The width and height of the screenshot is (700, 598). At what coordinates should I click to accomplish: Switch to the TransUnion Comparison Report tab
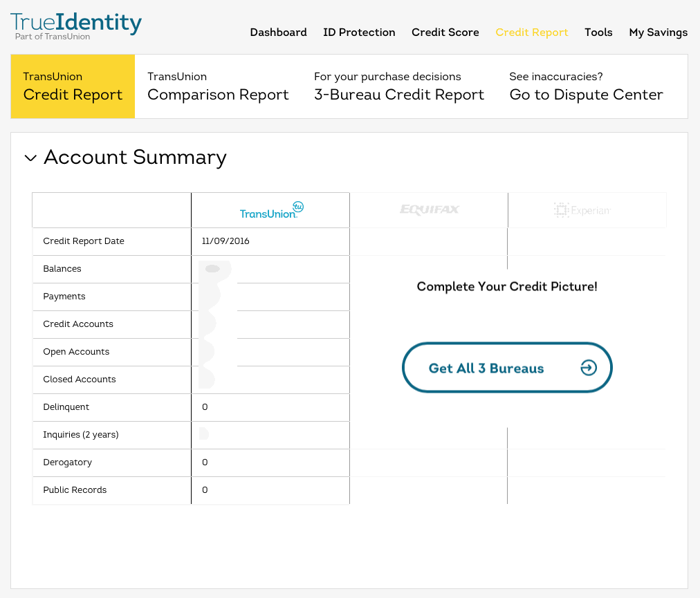point(218,86)
